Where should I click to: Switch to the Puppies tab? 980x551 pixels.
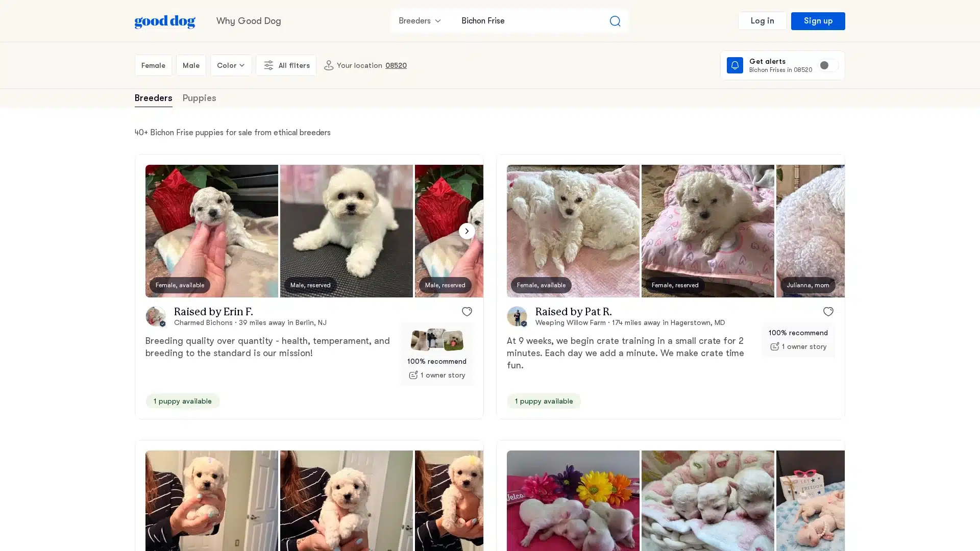(x=199, y=98)
